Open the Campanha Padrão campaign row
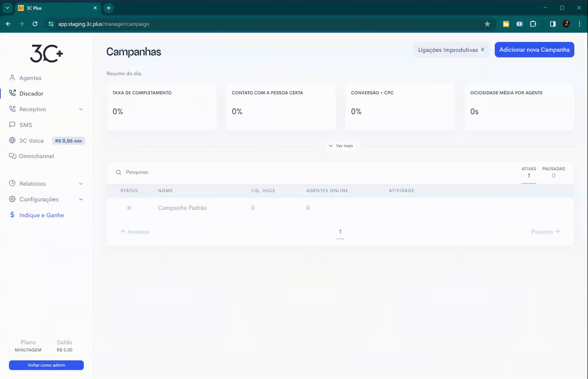 point(340,208)
